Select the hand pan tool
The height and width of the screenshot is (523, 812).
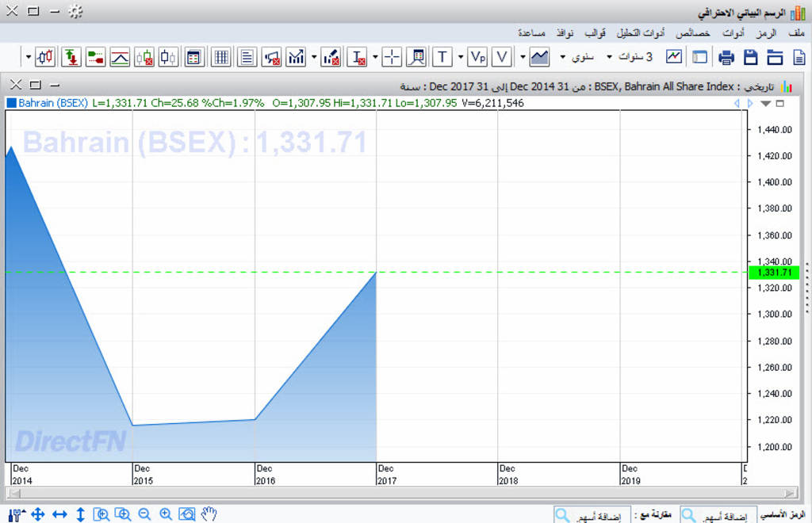[209, 514]
